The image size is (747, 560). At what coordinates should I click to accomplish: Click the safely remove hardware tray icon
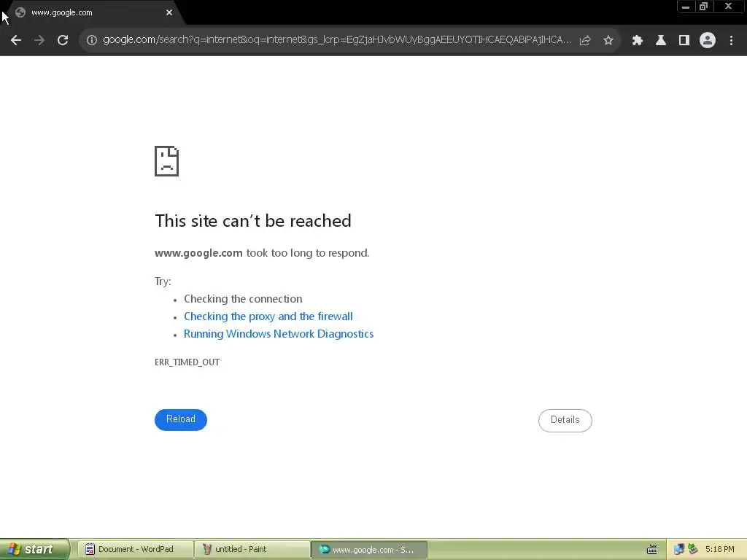[x=693, y=550]
